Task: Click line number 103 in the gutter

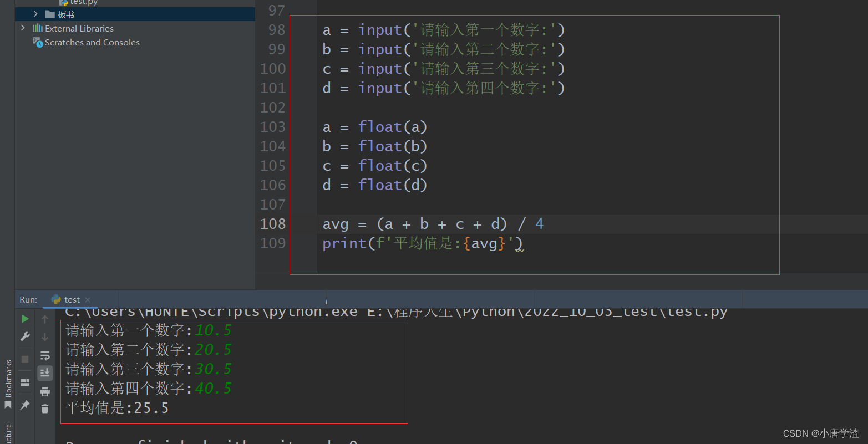Action: 273,127
